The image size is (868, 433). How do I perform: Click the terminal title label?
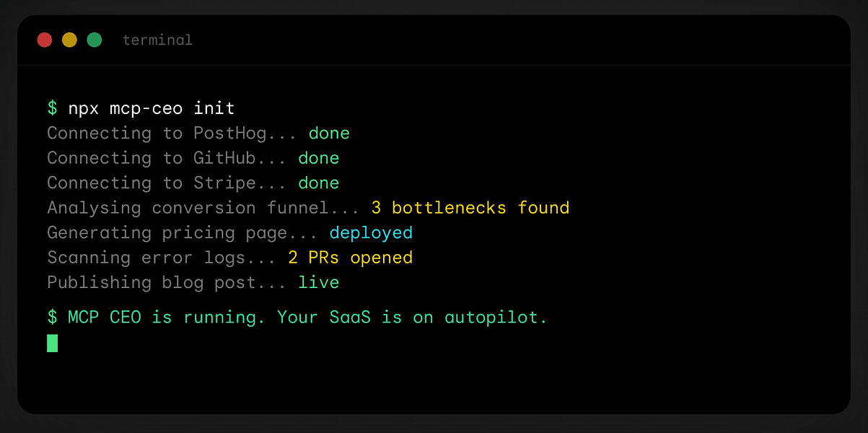click(x=157, y=40)
